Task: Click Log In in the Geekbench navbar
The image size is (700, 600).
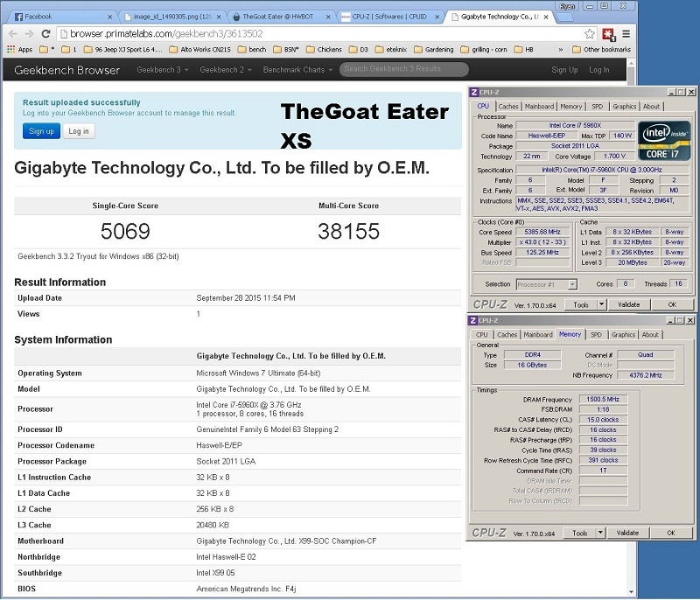Action: click(598, 70)
